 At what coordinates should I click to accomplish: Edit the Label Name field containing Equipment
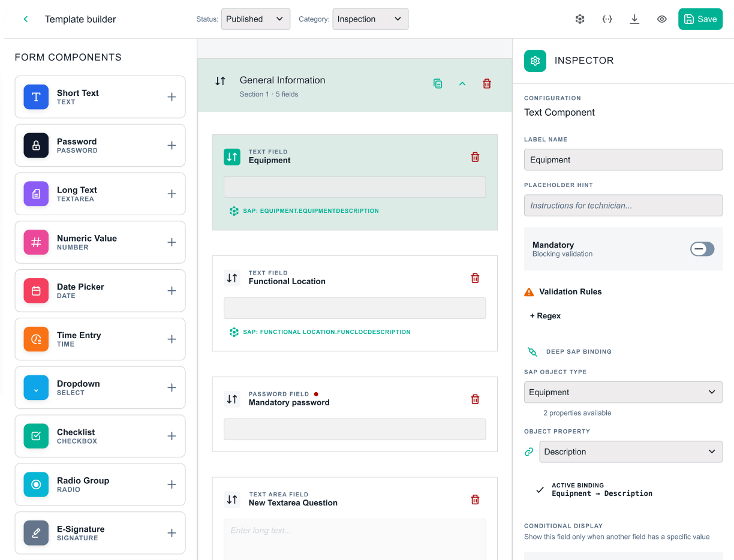[623, 159]
